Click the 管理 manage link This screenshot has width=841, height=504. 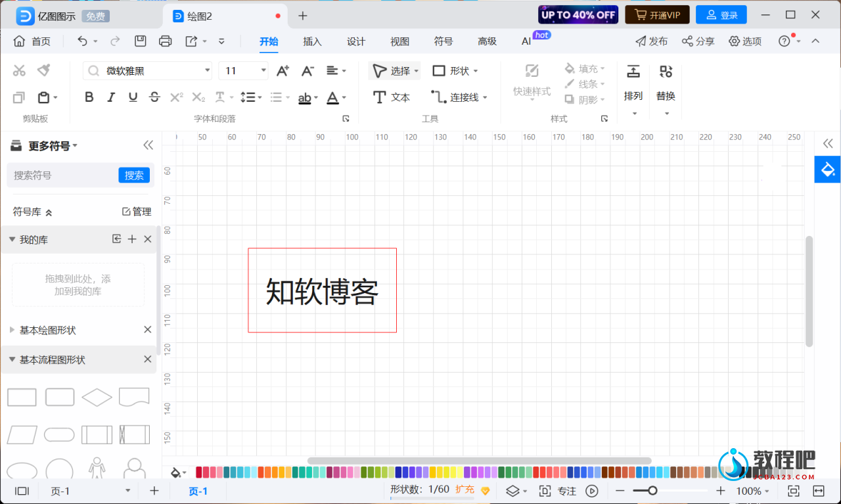tap(137, 212)
